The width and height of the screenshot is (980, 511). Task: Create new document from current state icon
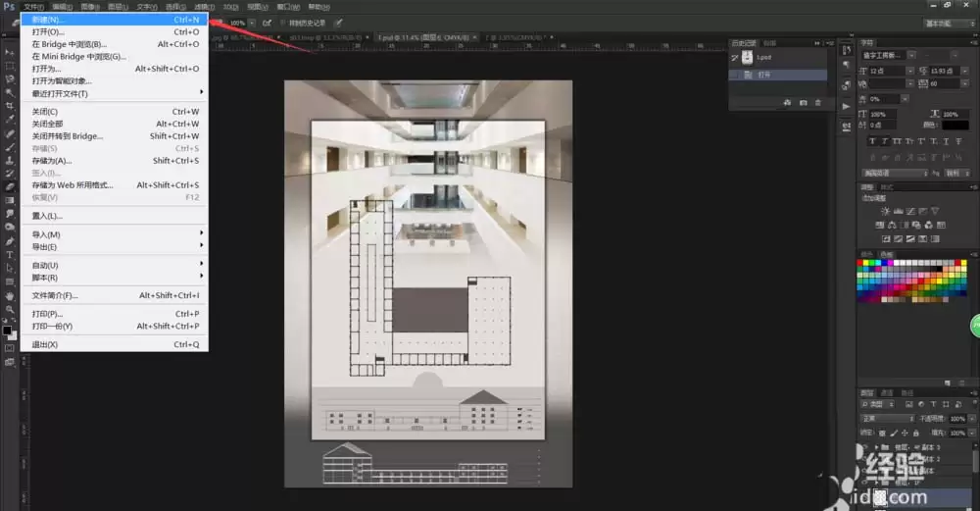(x=788, y=103)
